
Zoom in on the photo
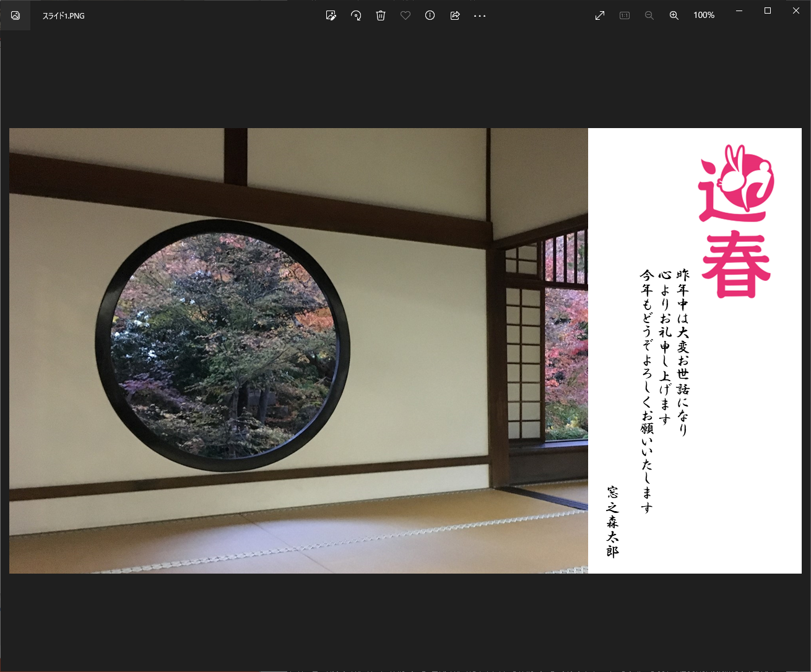(x=674, y=15)
